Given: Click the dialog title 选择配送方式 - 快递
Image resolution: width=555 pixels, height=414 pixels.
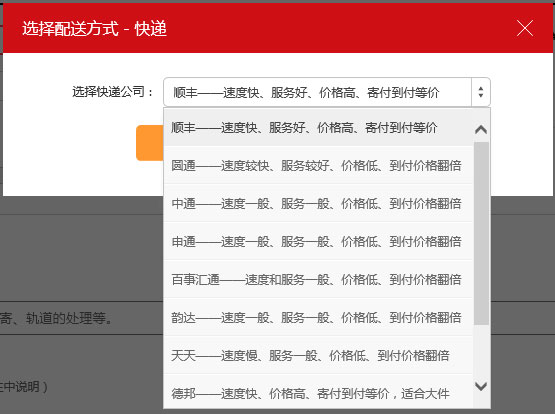Looking at the screenshot, I should (94, 29).
